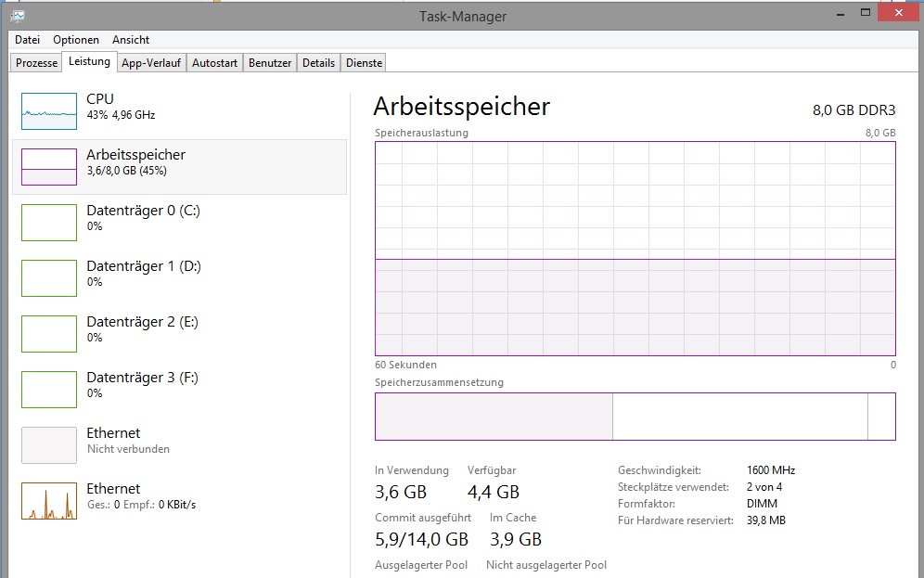Open the Optionen menu
This screenshot has width=924, height=578.
76,40
